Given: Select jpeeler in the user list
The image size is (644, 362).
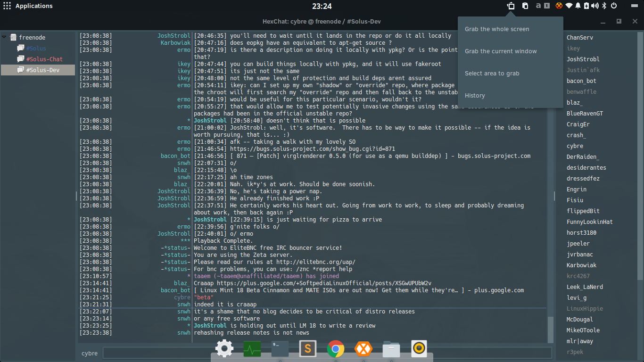Looking at the screenshot, I should tap(578, 243).
